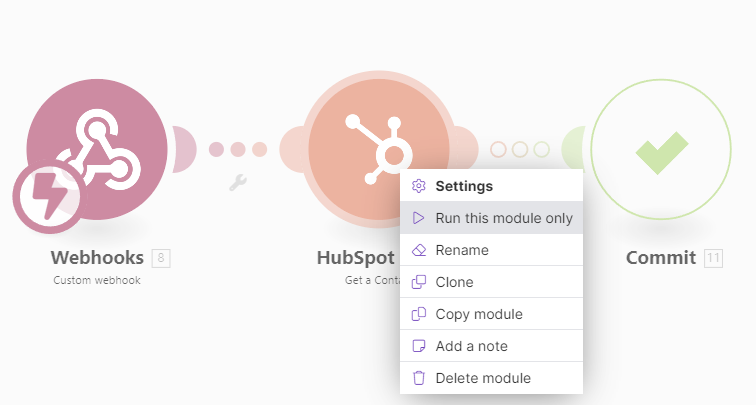Click the wrench icon under the route

[x=238, y=182]
